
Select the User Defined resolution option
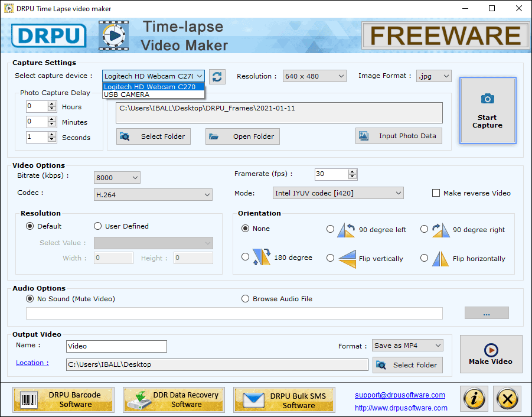[97, 226]
